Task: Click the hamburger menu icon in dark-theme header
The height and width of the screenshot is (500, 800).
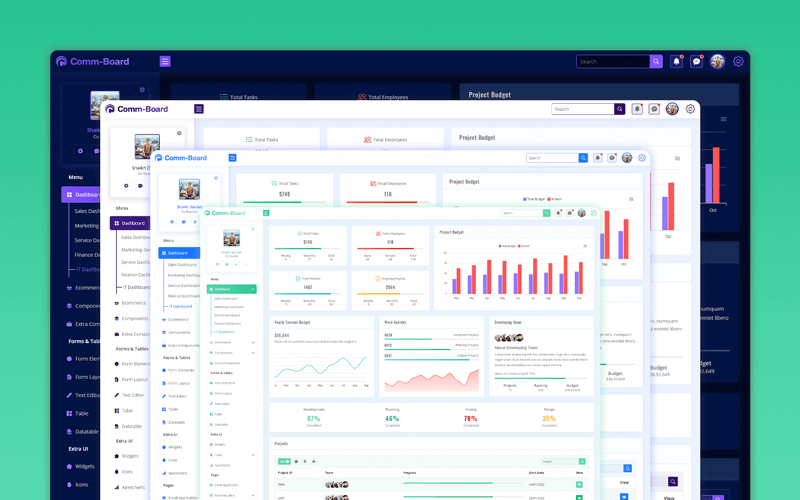Action: point(165,61)
